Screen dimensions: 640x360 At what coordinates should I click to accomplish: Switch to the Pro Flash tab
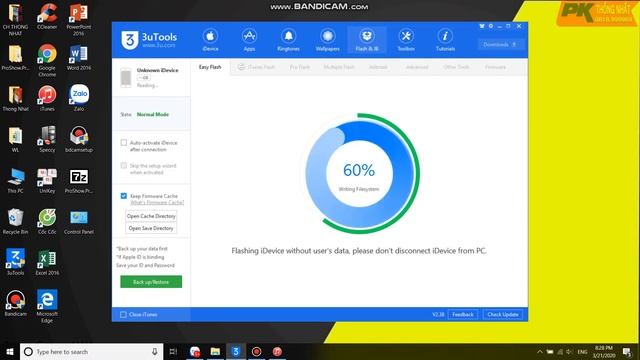[x=300, y=67]
